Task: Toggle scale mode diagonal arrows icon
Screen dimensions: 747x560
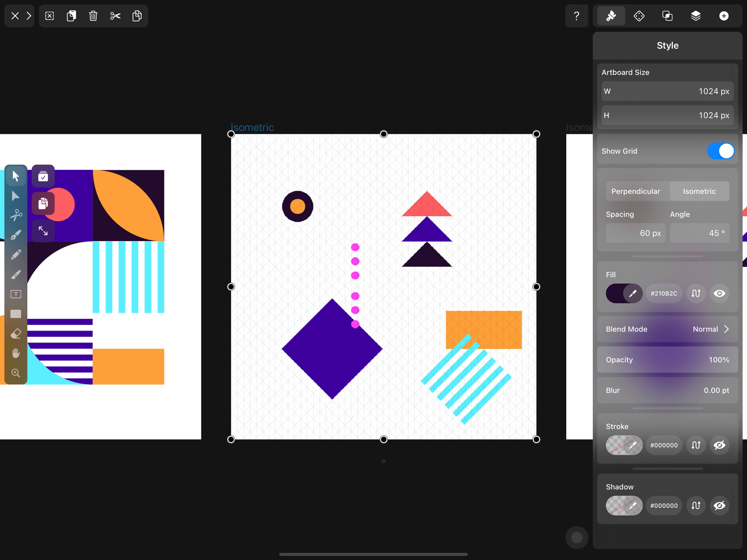Action: pos(43,231)
